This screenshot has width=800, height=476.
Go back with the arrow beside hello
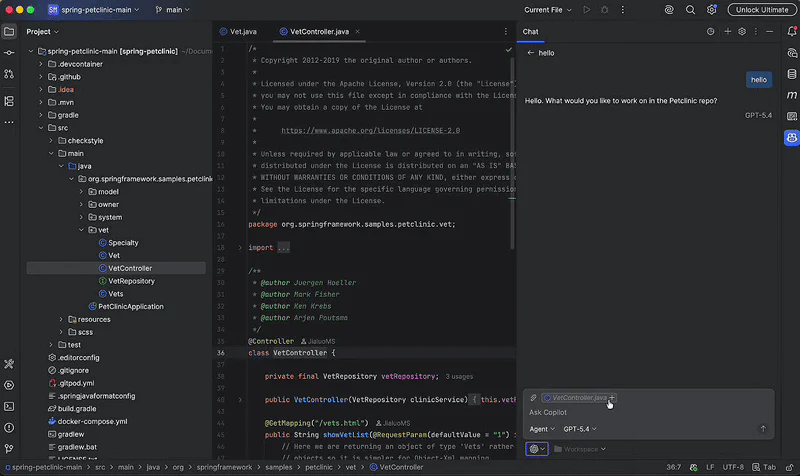click(x=531, y=53)
